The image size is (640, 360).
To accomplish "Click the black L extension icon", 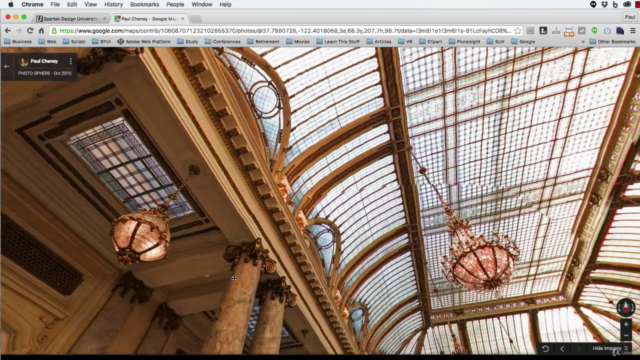I will [x=543, y=31].
